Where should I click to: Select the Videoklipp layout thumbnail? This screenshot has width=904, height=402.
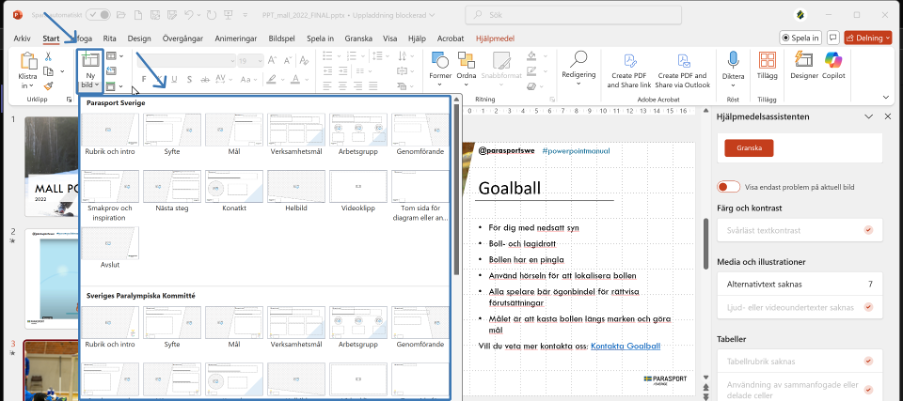click(358, 186)
